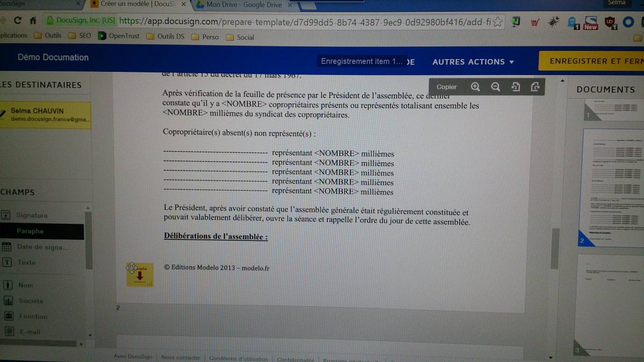Click the Copier button
The image size is (644, 362).
pos(447,87)
